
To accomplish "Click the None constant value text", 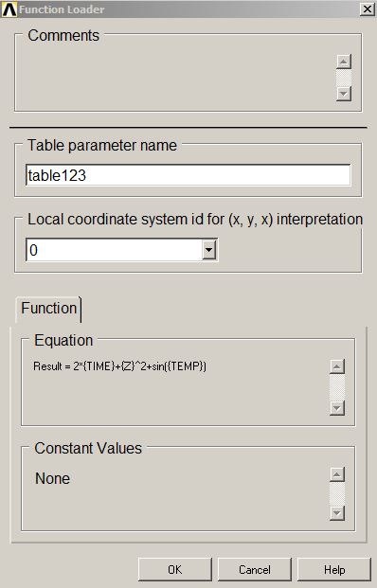I will 52,478.
